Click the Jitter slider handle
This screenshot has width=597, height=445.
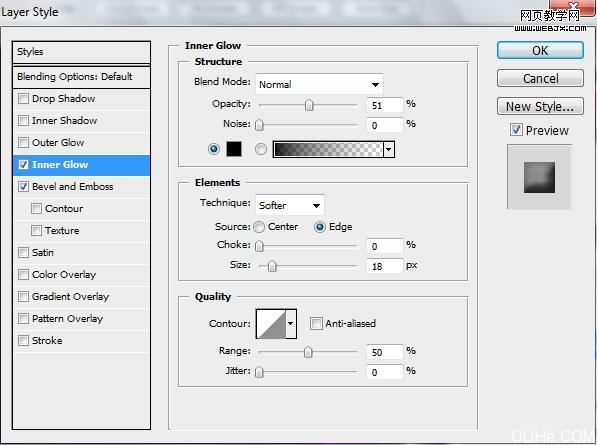coord(259,372)
